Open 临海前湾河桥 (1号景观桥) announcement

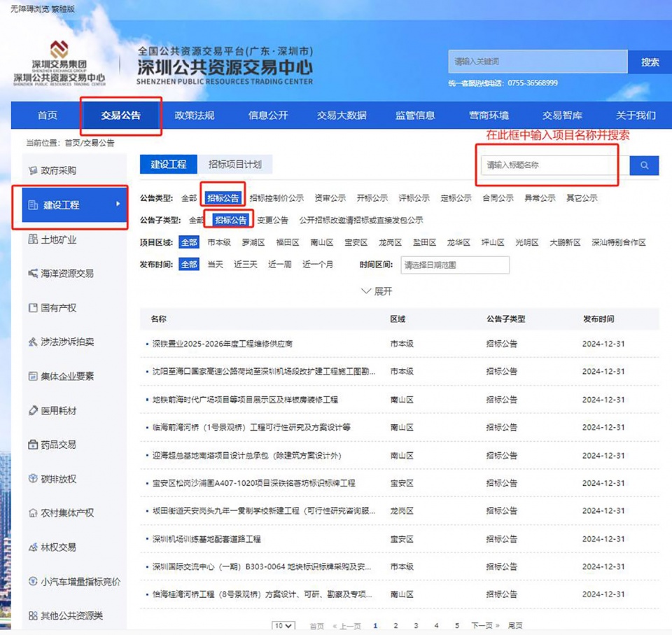[x=251, y=428]
